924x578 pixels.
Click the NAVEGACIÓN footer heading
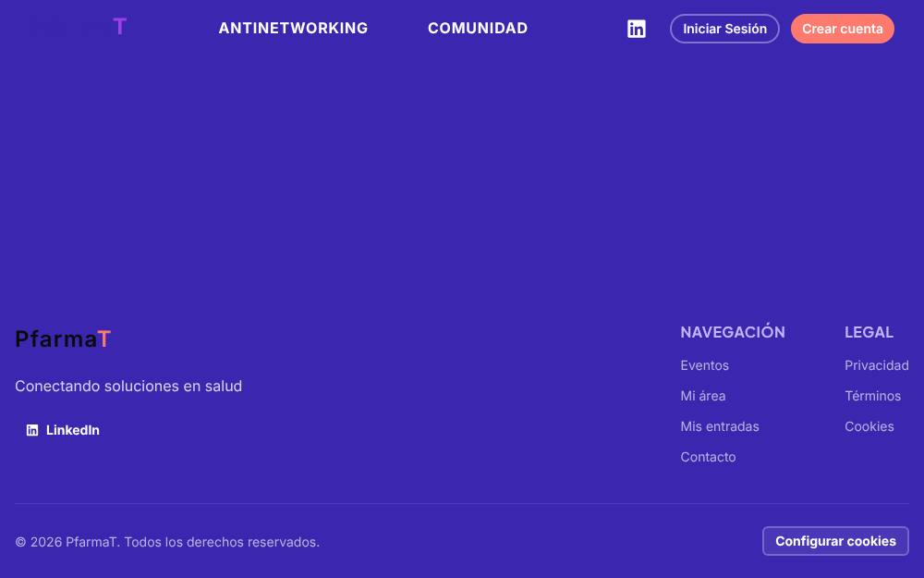coord(733,332)
